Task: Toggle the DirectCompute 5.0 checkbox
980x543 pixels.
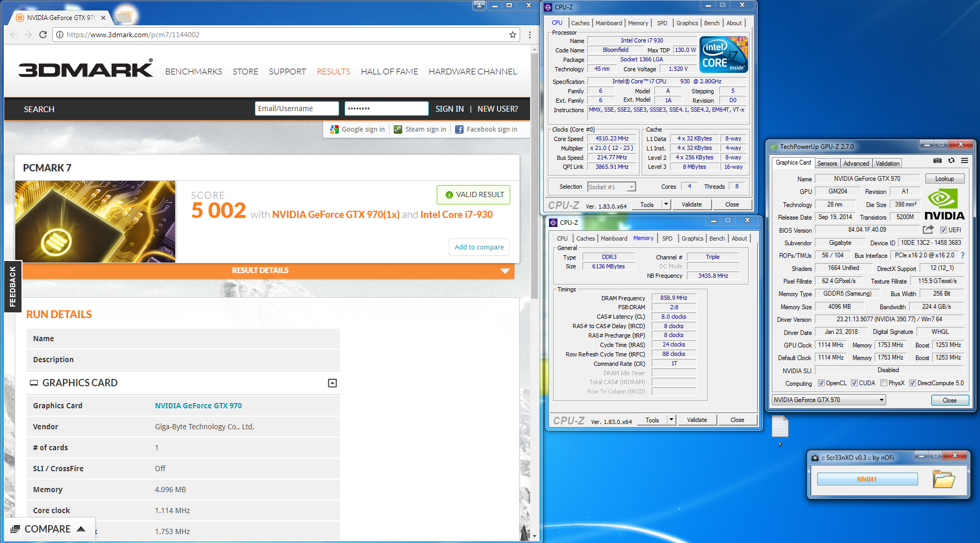Action: (x=913, y=383)
